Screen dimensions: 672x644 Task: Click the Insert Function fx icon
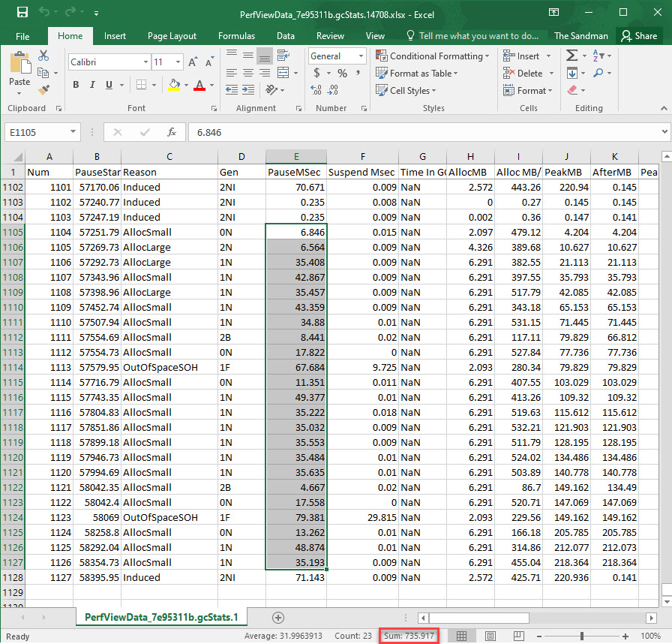point(171,132)
